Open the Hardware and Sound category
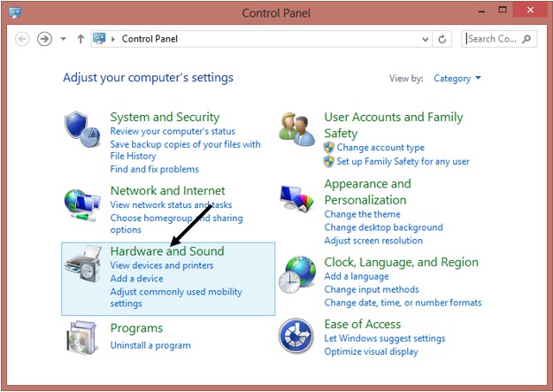Screen dimensions: 553x392 166,251
